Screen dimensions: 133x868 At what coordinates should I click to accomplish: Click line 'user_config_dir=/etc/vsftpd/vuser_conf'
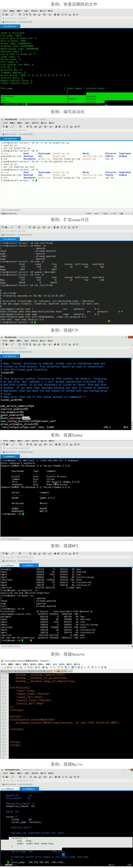pyautogui.click(x=28, y=421)
